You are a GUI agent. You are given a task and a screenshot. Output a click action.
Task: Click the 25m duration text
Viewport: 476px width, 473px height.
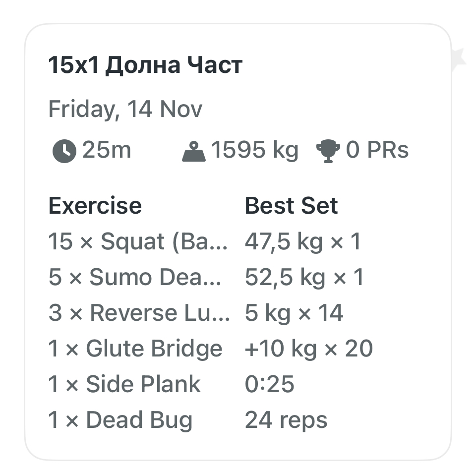[x=107, y=151]
